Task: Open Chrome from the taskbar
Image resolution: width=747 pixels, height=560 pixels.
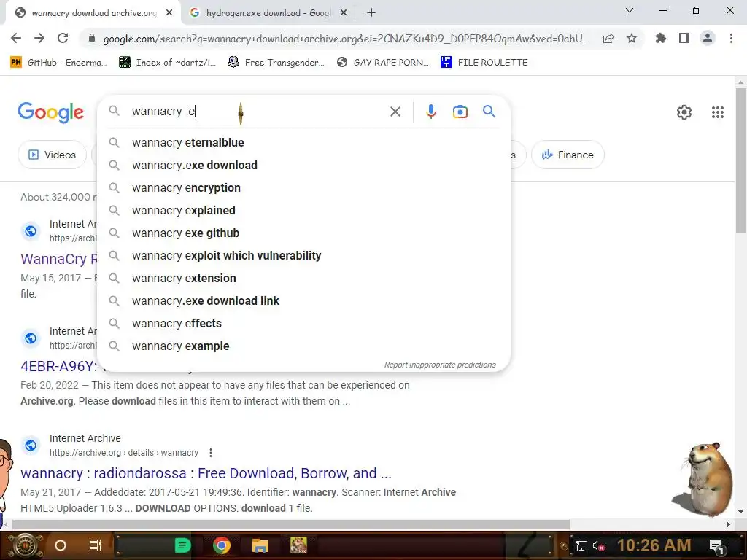Action: pyautogui.click(x=222, y=545)
